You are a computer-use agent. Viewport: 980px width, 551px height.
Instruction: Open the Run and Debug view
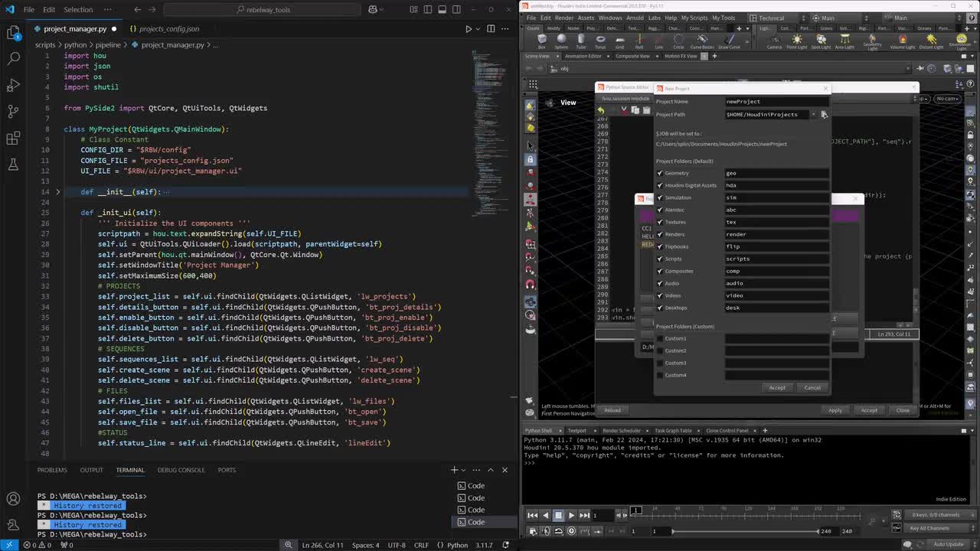13,85
